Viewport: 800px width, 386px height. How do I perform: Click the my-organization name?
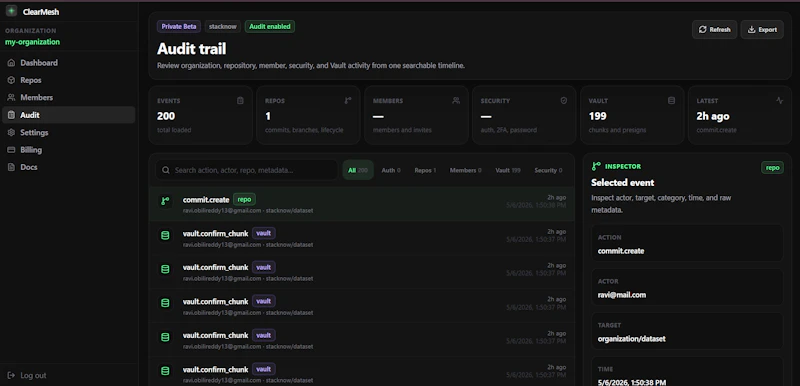tap(32, 42)
